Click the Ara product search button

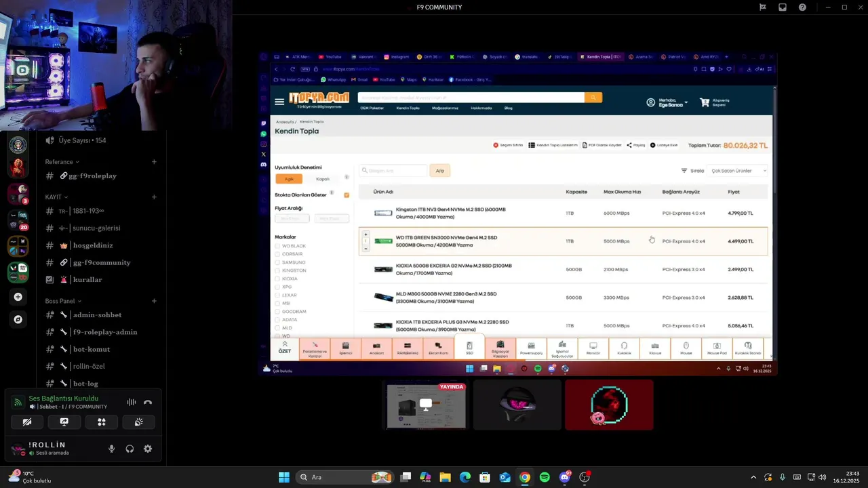(x=439, y=171)
